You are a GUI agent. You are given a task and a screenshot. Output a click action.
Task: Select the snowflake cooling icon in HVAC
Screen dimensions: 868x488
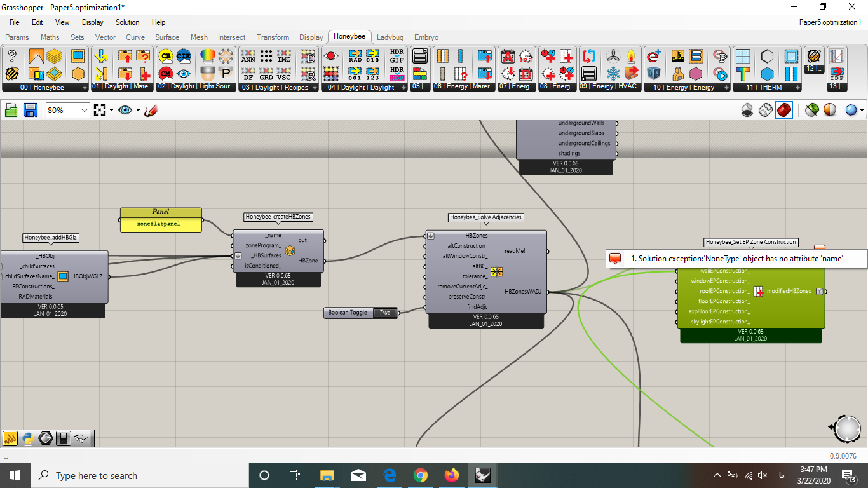(x=613, y=73)
